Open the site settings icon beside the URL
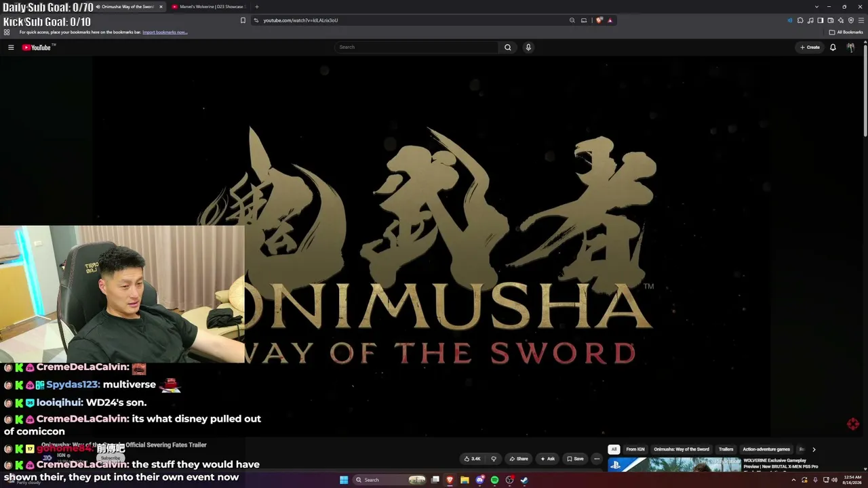The width and height of the screenshot is (868, 488). (256, 20)
